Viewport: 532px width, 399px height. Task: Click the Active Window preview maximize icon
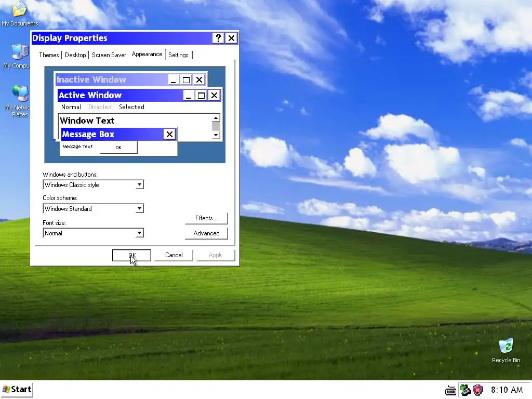(201, 96)
